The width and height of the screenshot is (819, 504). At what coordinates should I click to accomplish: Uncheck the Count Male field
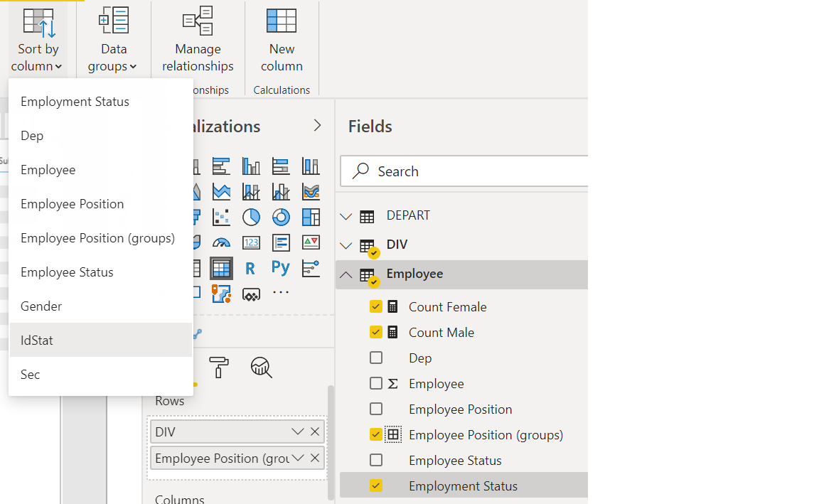pyautogui.click(x=375, y=332)
